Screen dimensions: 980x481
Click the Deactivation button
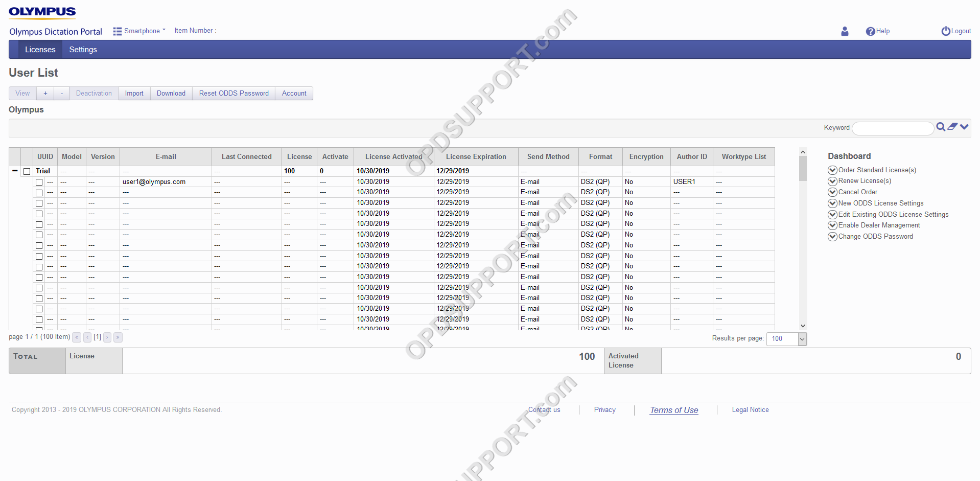pyautogui.click(x=94, y=93)
